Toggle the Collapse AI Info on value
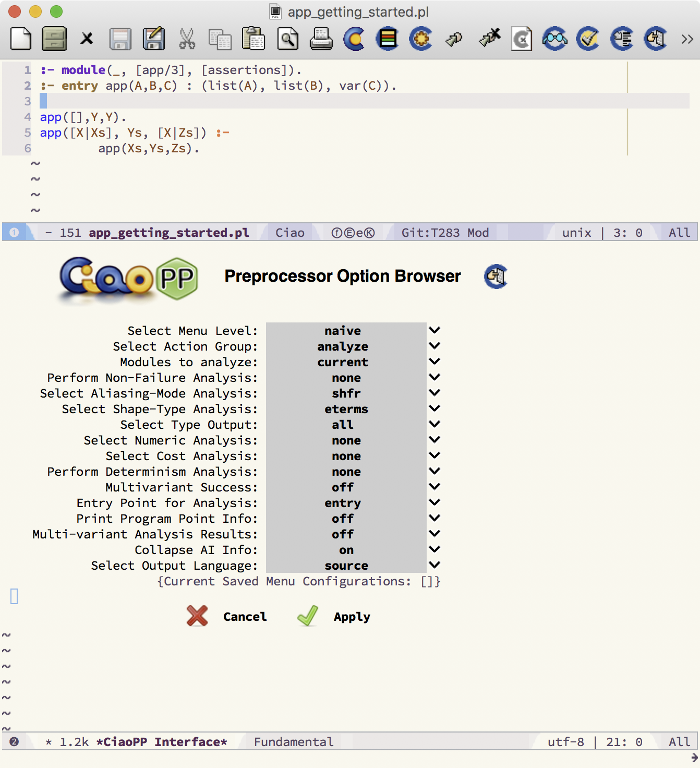This screenshot has width=700, height=768. (x=346, y=550)
